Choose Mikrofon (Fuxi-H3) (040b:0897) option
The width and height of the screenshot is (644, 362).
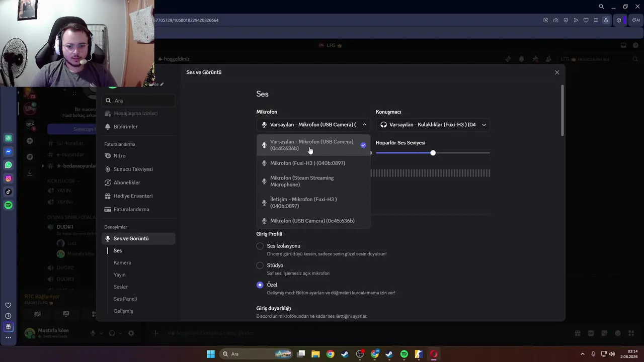click(313, 163)
